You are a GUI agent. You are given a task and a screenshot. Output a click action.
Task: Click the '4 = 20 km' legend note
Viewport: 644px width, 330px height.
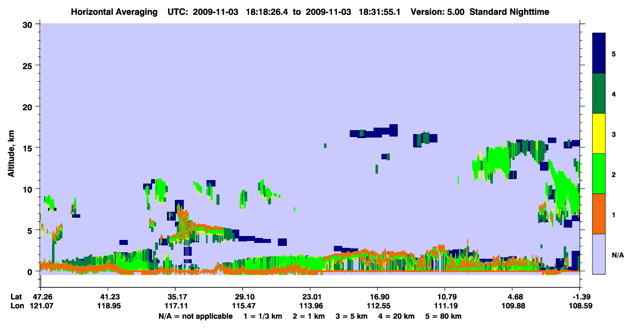click(396, 316)
